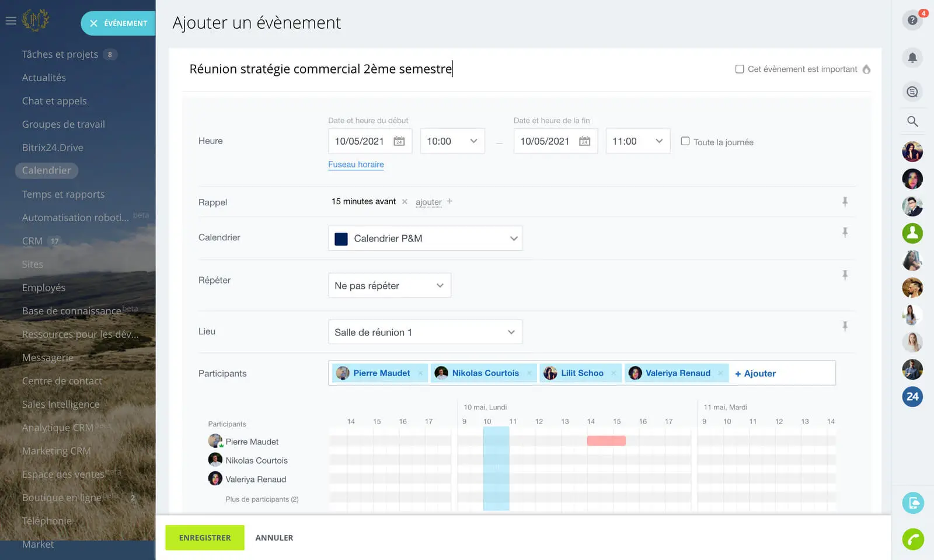Screen dimensions: 934x560
Task: Check 'Cet évènement est important' box
Action: (x=740, y=69)
